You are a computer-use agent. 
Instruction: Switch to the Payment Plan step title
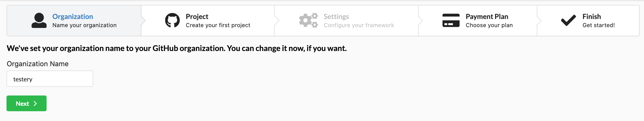point(487,17)
